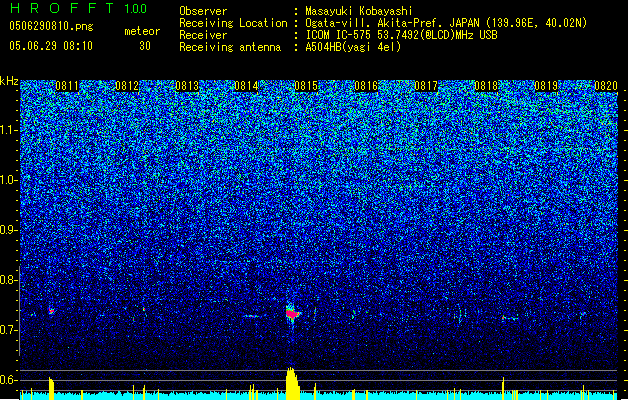The image size is (629, 400).
Task: Click the 0816 time marker
Action: (x=366, y=86)
